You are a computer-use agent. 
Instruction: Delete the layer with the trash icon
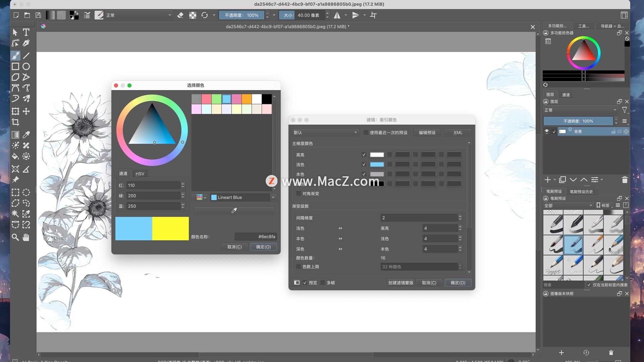coord(625,180)
